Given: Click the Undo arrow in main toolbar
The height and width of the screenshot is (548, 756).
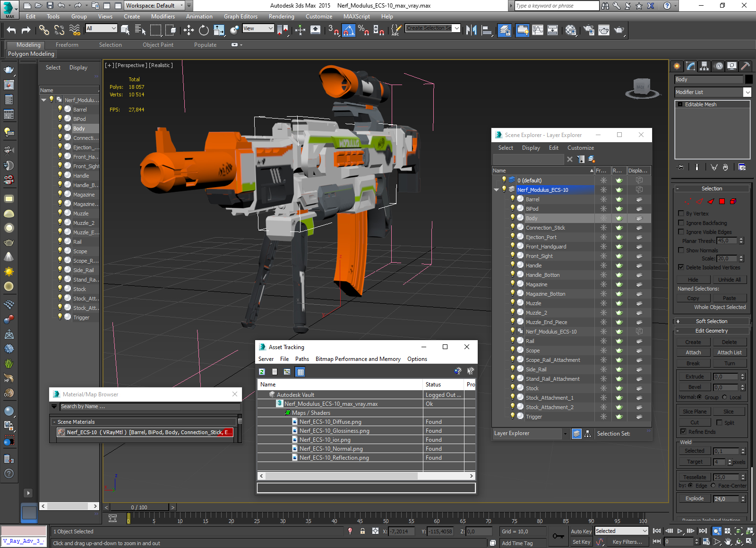Looking at the screenshot, I should (x=11, y=30).
